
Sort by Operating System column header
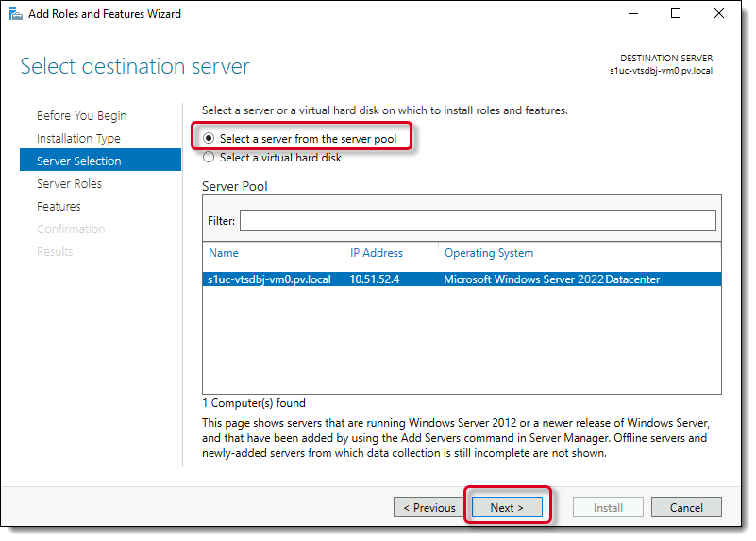(x=488, y=253)
